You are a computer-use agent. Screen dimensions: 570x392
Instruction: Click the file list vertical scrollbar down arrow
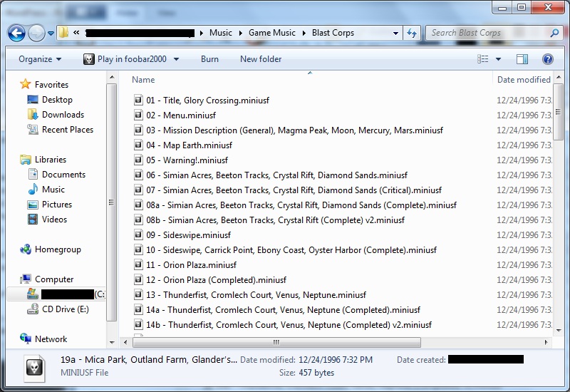[558, 331]
